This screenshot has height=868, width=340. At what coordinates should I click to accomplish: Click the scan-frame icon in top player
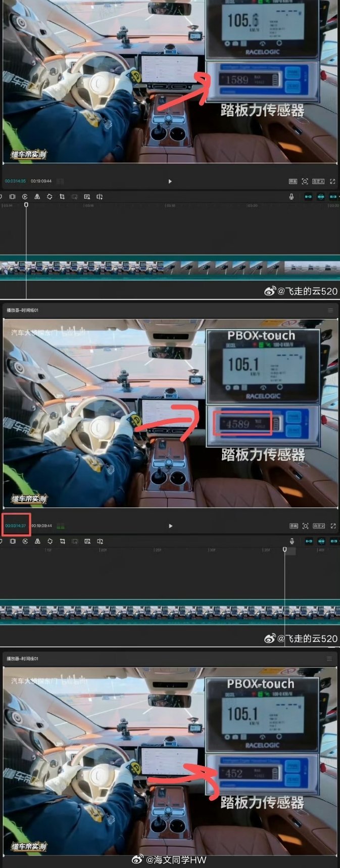coord(305,181)
